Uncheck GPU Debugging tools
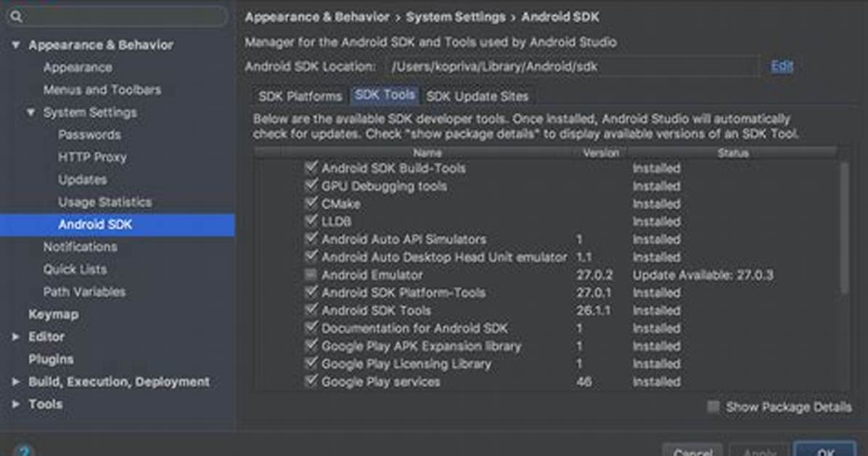Screen dimensions: 868x456 (x=311, y=184)
